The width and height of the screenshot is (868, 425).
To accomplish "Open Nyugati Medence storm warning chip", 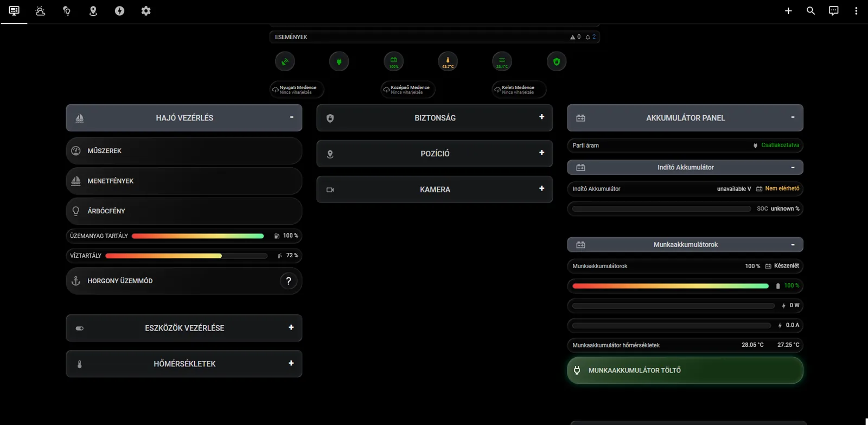I will [x=297, y=90].
